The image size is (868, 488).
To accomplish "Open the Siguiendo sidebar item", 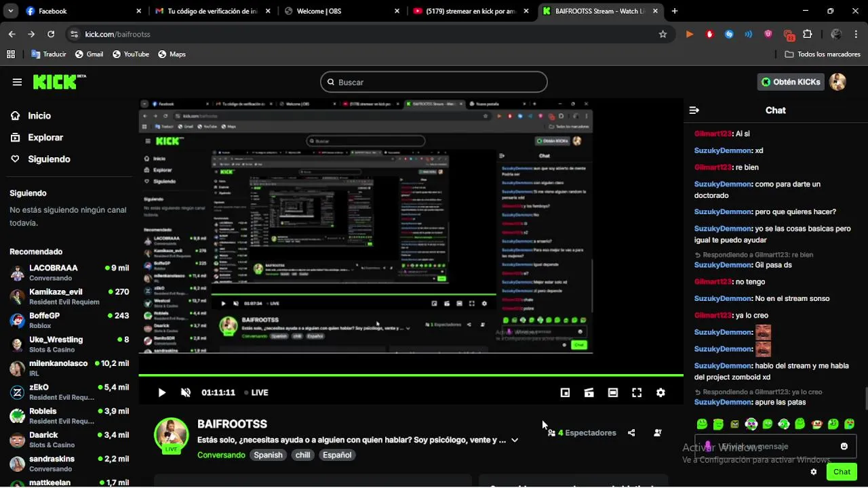I will click(49, 159).
